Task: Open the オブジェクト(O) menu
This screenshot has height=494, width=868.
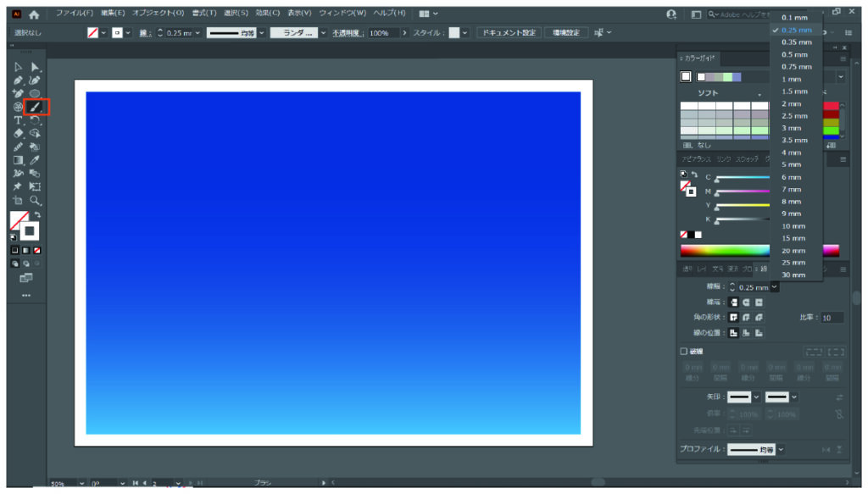Action: point(158,14)
